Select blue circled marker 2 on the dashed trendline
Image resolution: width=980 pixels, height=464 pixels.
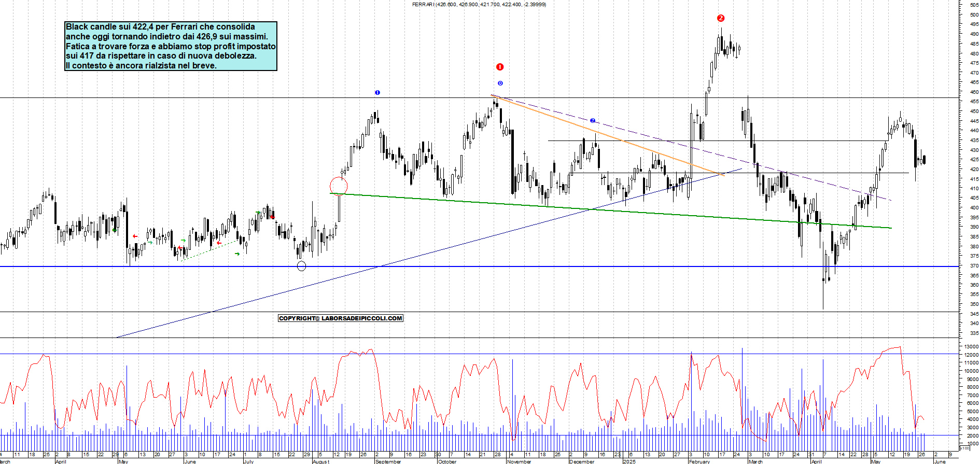(x=593, y=121)
